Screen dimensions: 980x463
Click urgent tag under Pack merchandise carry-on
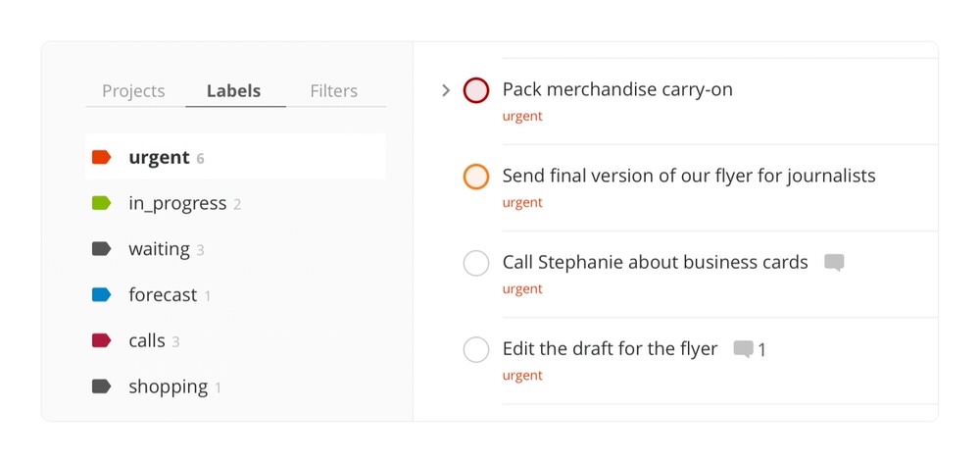tap(521, 117)
